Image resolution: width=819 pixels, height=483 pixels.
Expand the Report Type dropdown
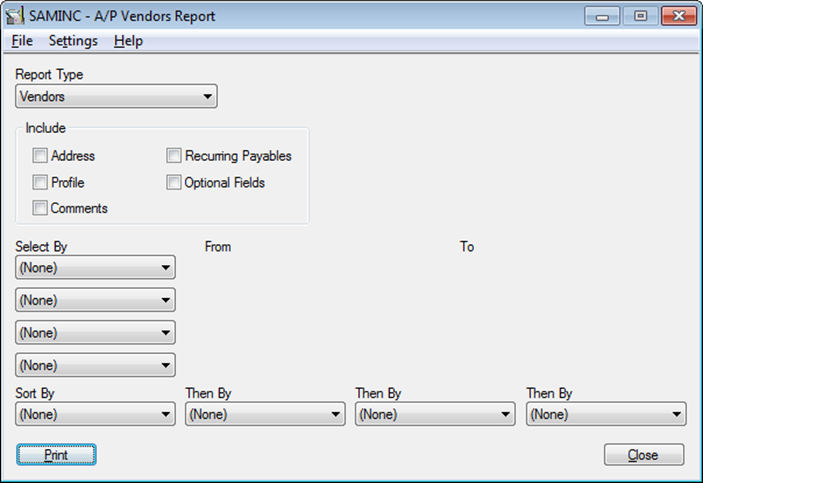pos(117,97)
